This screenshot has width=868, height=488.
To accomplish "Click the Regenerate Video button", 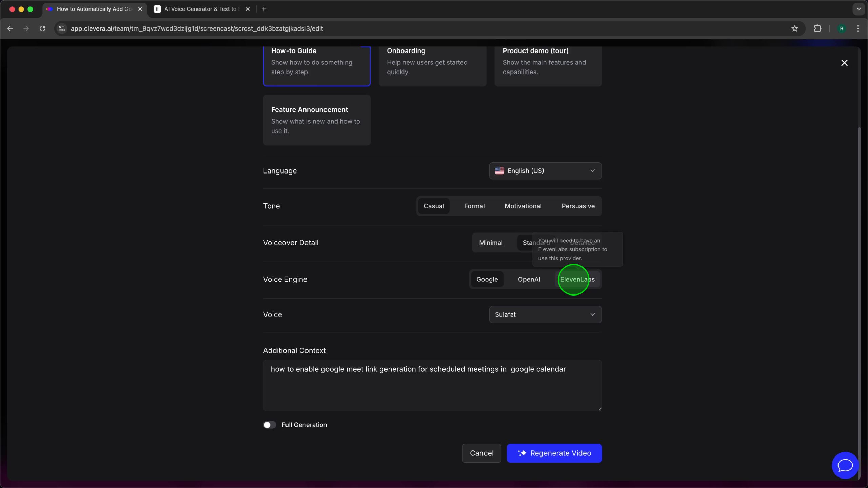I will (554, 453).
